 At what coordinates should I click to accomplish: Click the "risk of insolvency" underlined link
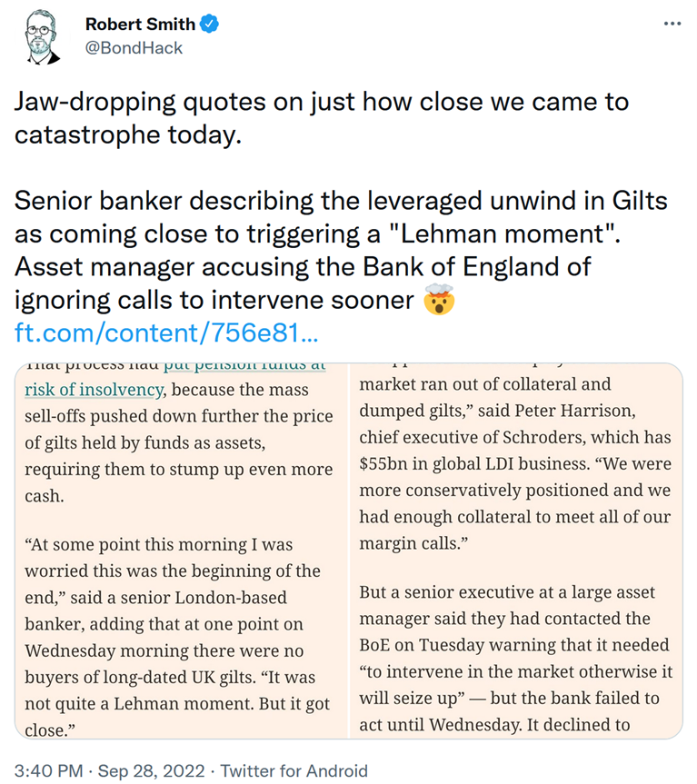(94, 390)
